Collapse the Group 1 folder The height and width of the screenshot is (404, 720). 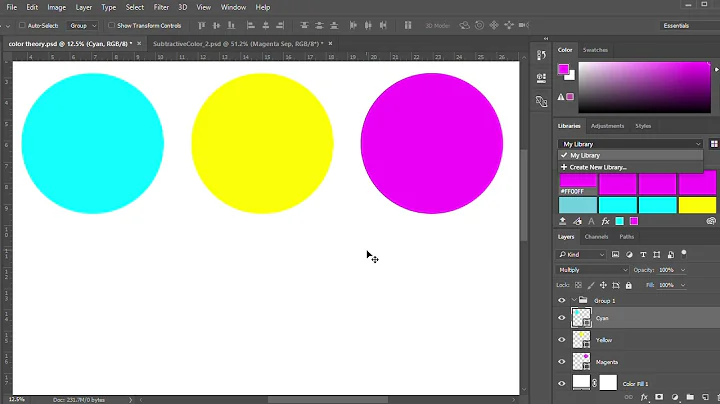[574, 300]
